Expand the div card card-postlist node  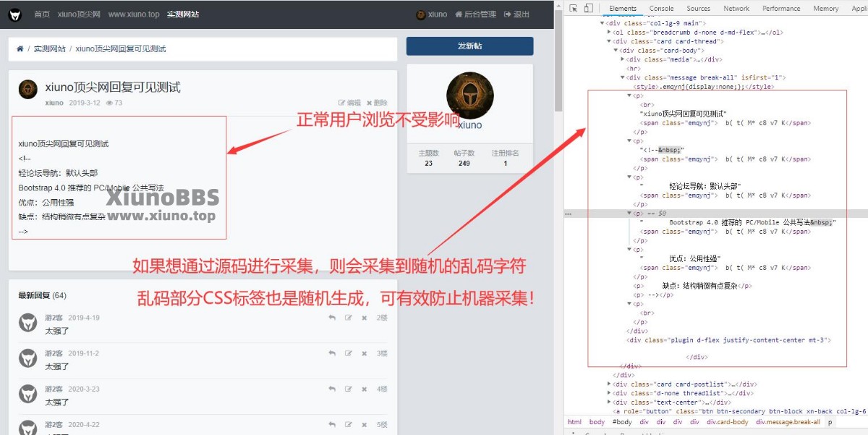[x=609, y=384]
